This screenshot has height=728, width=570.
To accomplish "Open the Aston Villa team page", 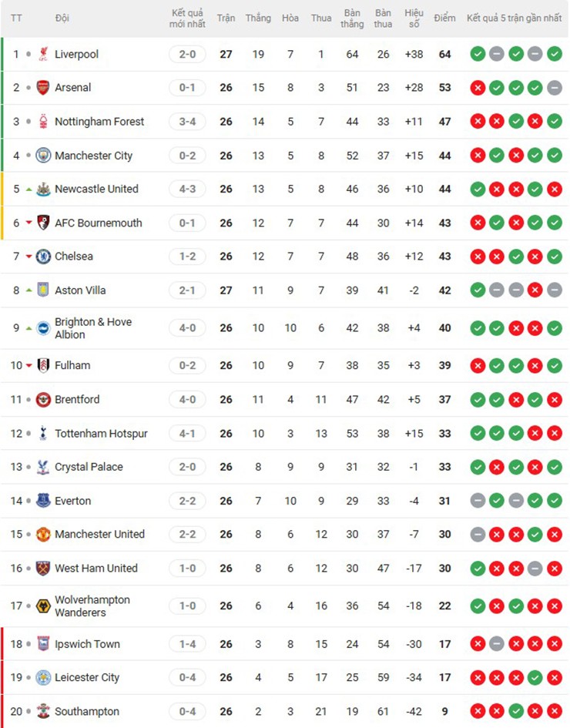I will [x=80, y=290].
